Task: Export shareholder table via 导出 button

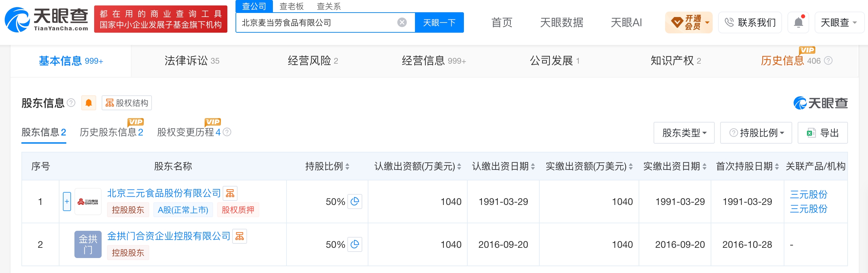Action: 823,133
